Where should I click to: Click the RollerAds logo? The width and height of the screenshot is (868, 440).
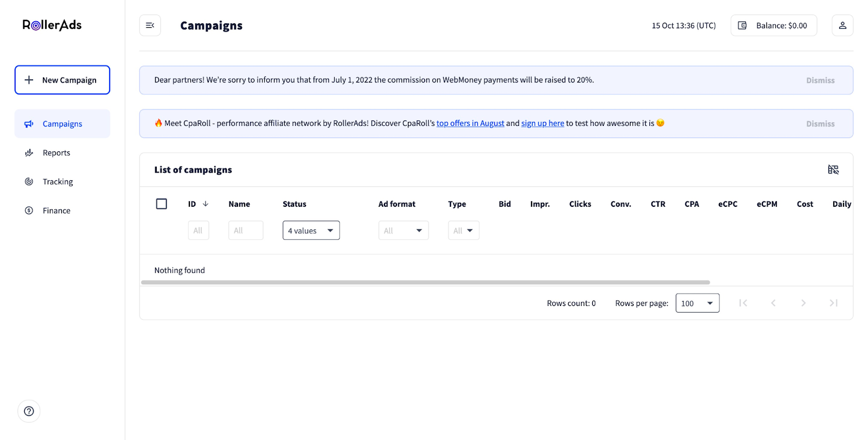click(52, 25)
